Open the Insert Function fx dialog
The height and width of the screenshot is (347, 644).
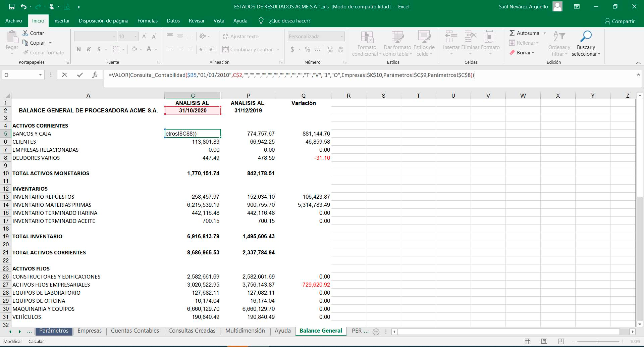point(95,75)
